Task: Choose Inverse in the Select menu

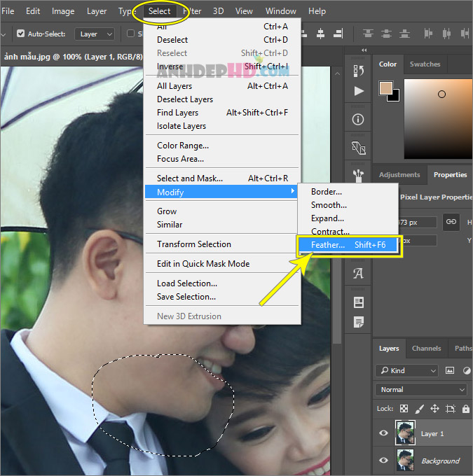Action: point(222,66)
